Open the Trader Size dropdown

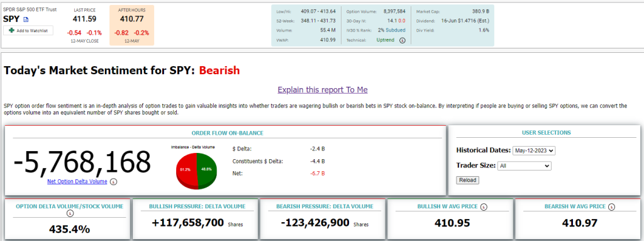coord(524,165)
